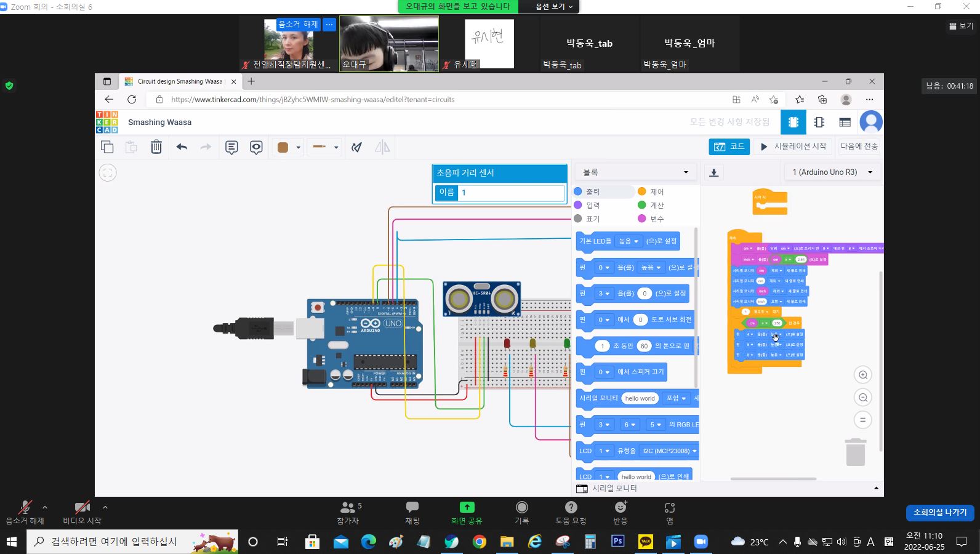This screenshot has height=554, width=980.
Task: Click the 시뮬레이션 시작 button
Action: point(793,147)
